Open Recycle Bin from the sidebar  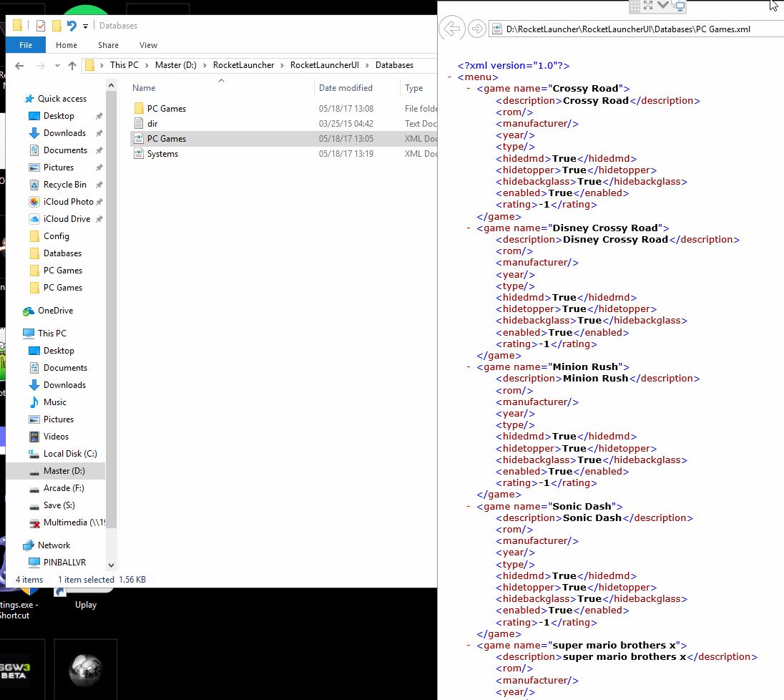(x=66, y=184)
